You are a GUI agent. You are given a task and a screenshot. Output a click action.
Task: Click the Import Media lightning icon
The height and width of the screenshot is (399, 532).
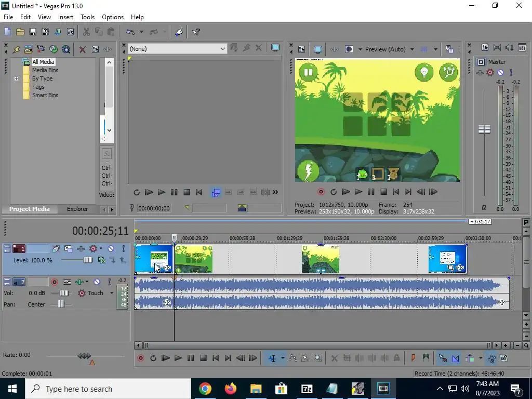tap(16, 49)
